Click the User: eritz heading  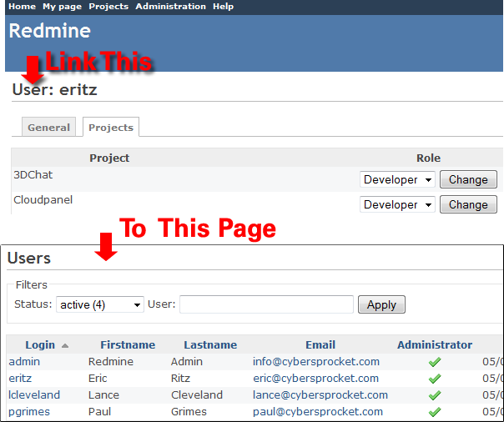coord(54,89)
